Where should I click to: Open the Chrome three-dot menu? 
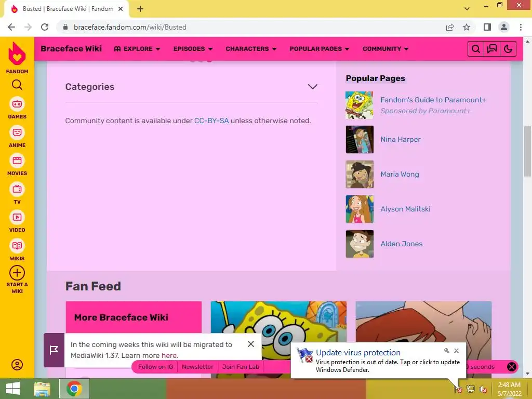[521, 27]
